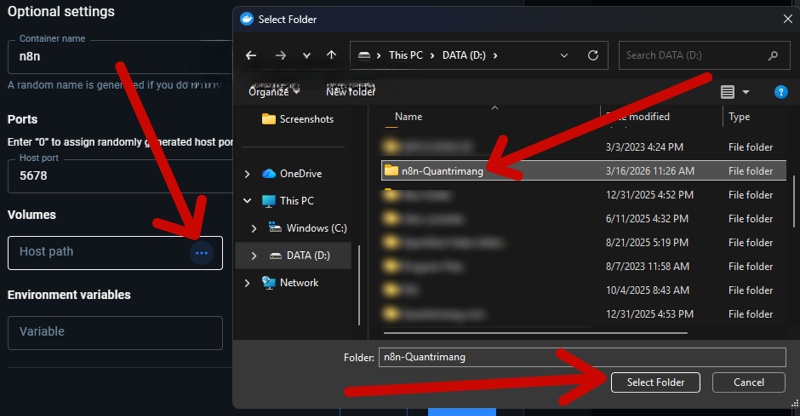Click date 12/31/2025 4:53 PM

click(x=649, y=314)
